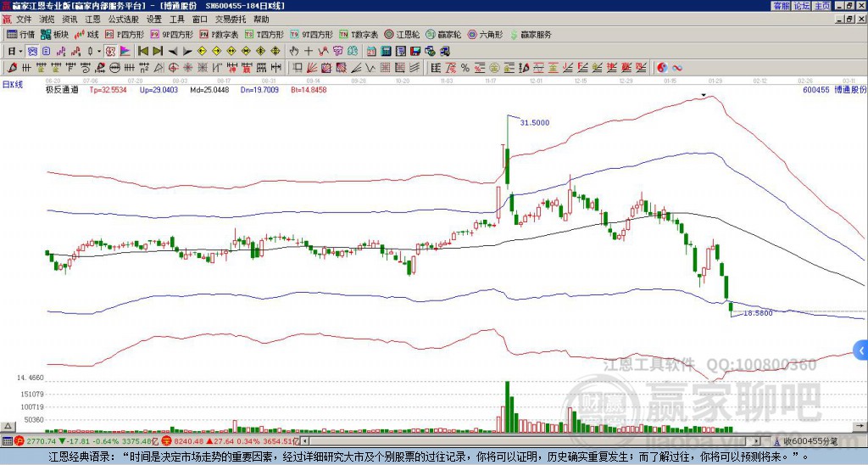Viewport: 868px width, 465px height.
Task: Click the 2770.74 index value in status bar
Action: click(41, 441)
